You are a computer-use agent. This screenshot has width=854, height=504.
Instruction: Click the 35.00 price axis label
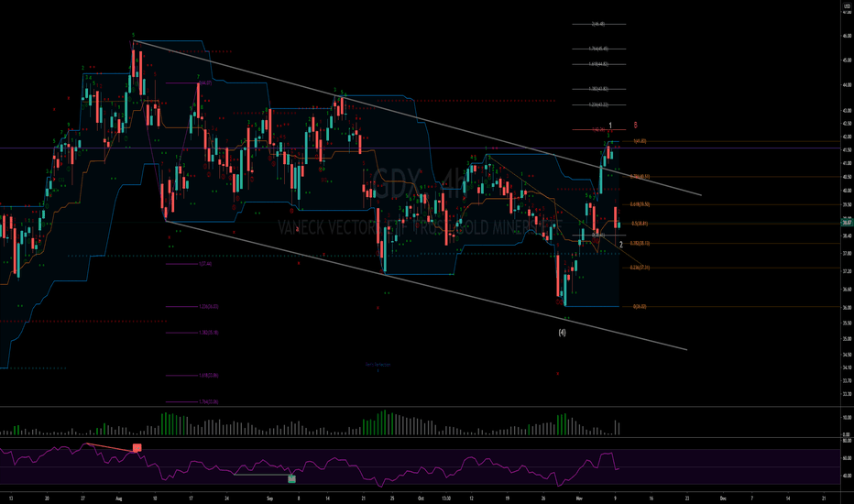[x=847, y=338]
